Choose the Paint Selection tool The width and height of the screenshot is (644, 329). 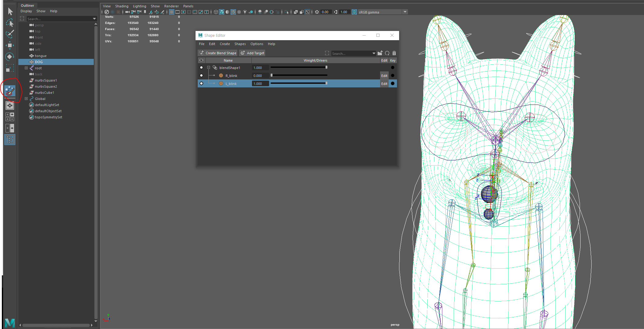(x=10, y=34)
